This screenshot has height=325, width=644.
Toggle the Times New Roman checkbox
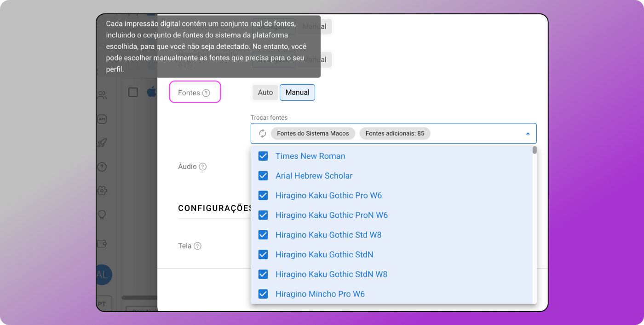263,156
